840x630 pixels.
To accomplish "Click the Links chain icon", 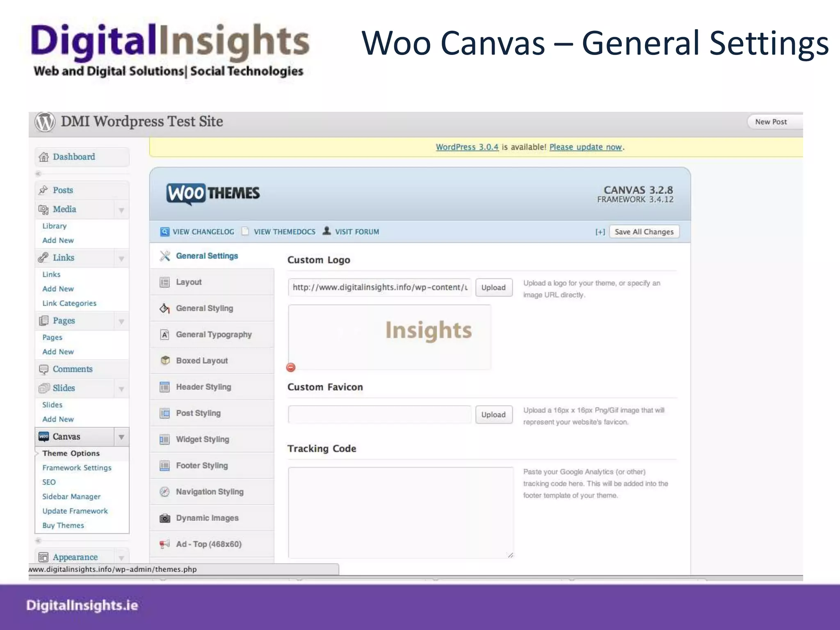I will (43, 258).
